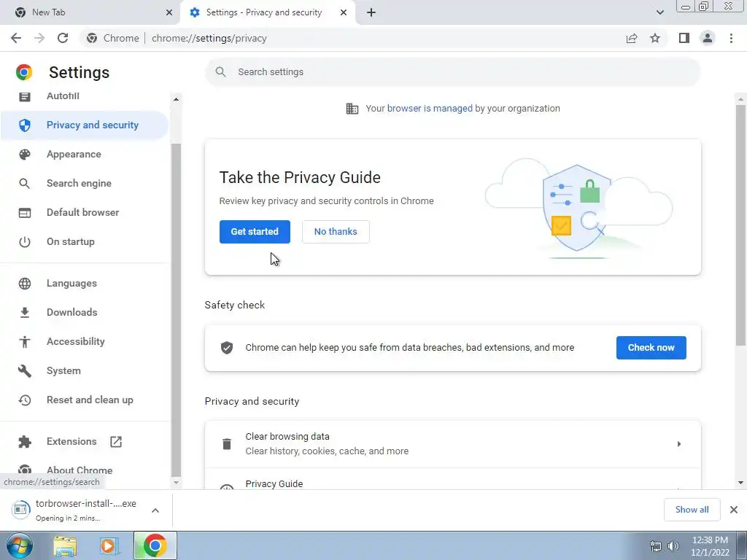The image size is (747, 560).
Task: Click Get started for Privacy Guide
Action: pyautogui.click(x=255, y=232)
